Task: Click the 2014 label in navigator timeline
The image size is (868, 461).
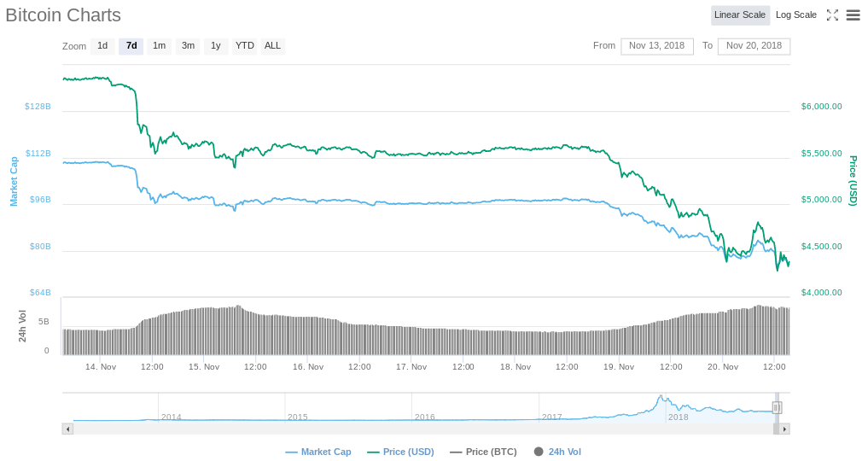Action: [171, 417]
